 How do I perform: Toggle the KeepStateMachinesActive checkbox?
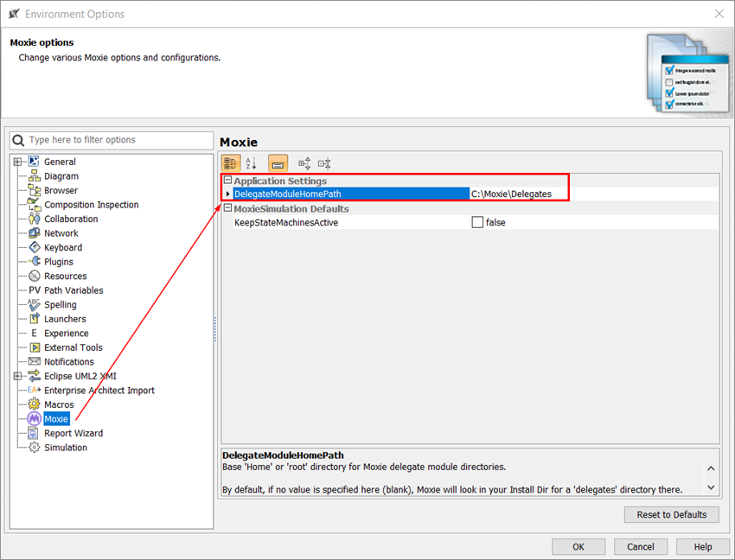coord(477,222)
